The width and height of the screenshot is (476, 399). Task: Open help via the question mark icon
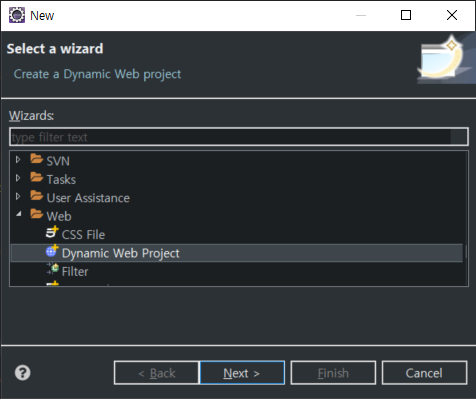(23, 373)
